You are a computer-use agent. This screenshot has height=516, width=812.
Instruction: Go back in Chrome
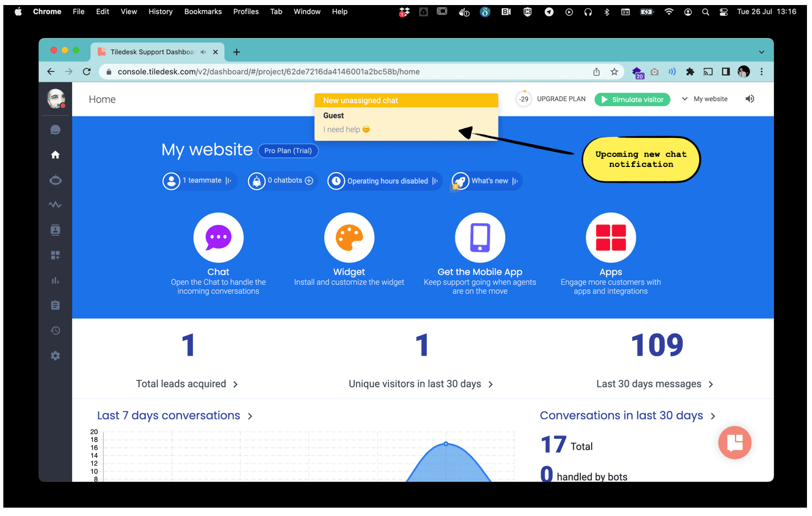[x=51, y=71]
